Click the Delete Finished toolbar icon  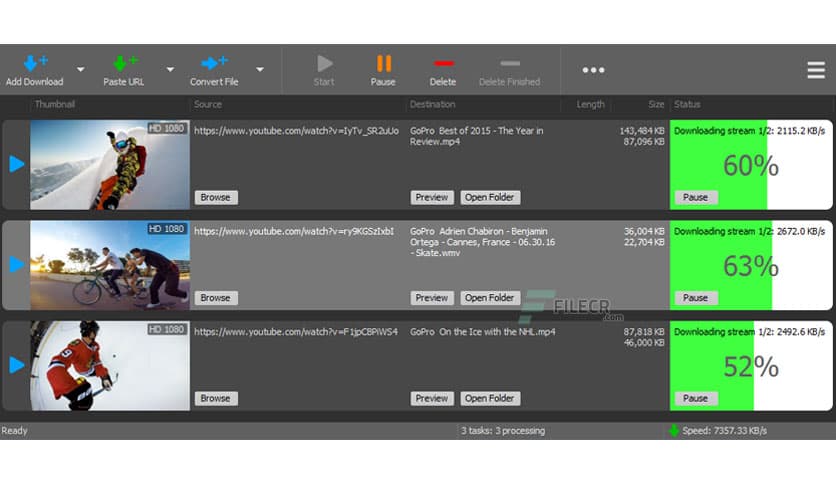(510, 63)
